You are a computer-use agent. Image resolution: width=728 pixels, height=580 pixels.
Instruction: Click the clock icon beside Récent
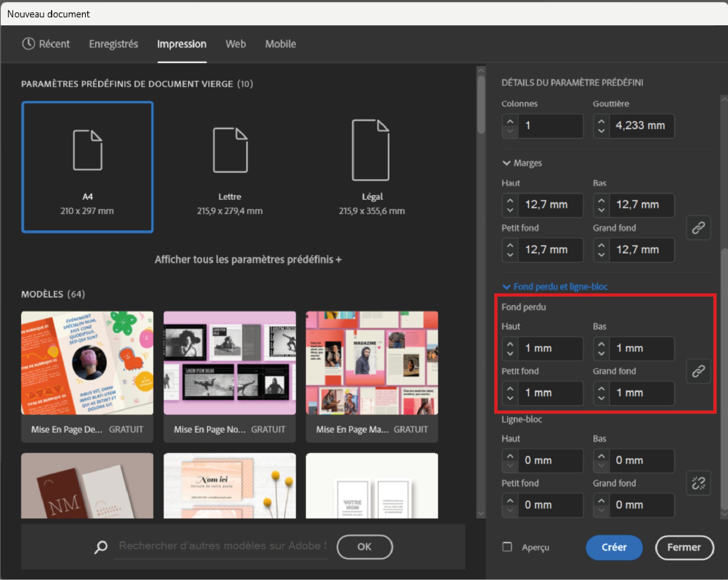[x=28, y=44]
